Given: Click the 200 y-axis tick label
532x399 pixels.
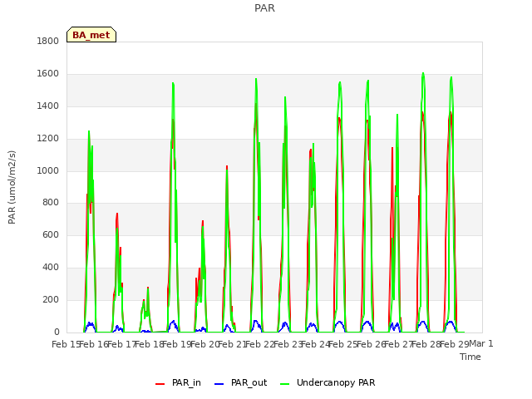Looking at the screenshot, I should 51,299.
